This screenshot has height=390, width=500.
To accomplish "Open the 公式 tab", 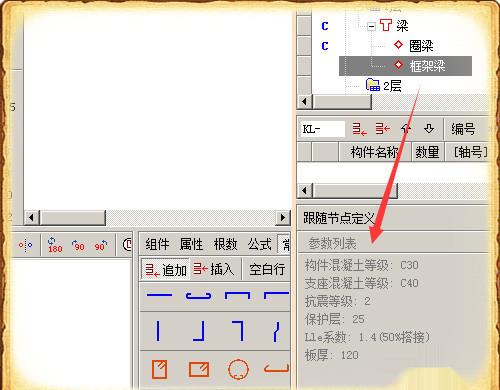I will click(x=260, y=244).
